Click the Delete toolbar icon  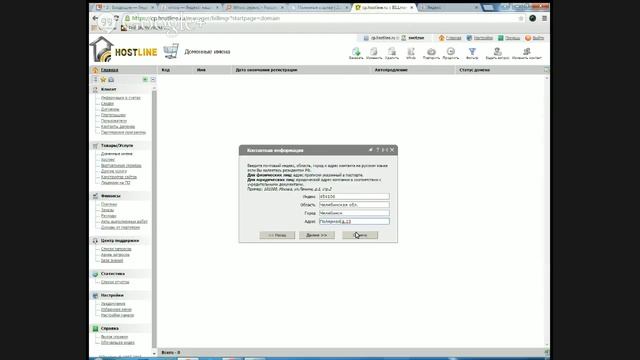coord(392,53)
